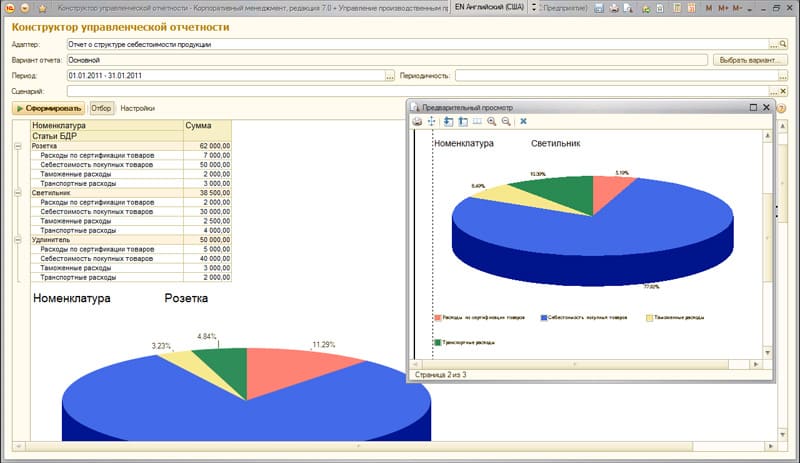Select cell with value 62 000,00

pos(207,146)
